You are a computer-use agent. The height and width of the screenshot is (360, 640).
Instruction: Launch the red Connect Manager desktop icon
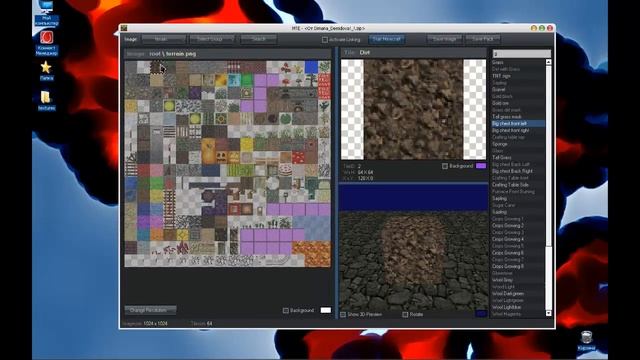[46, 43]
